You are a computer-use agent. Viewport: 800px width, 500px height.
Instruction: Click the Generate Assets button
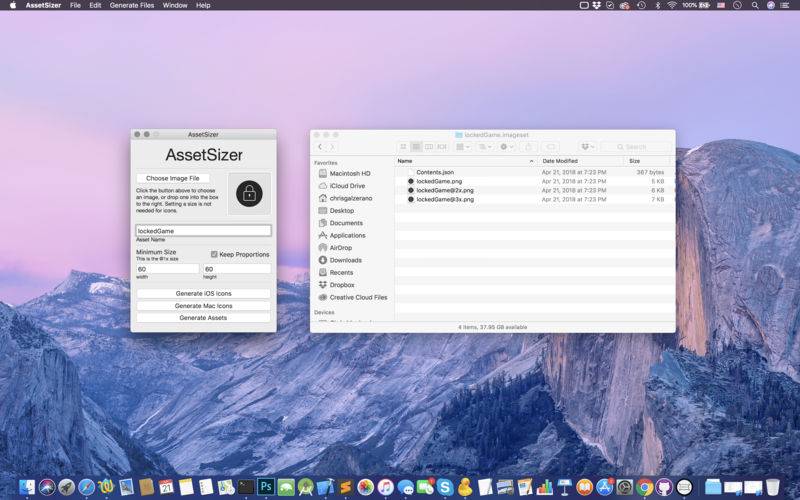click(203, 317)
